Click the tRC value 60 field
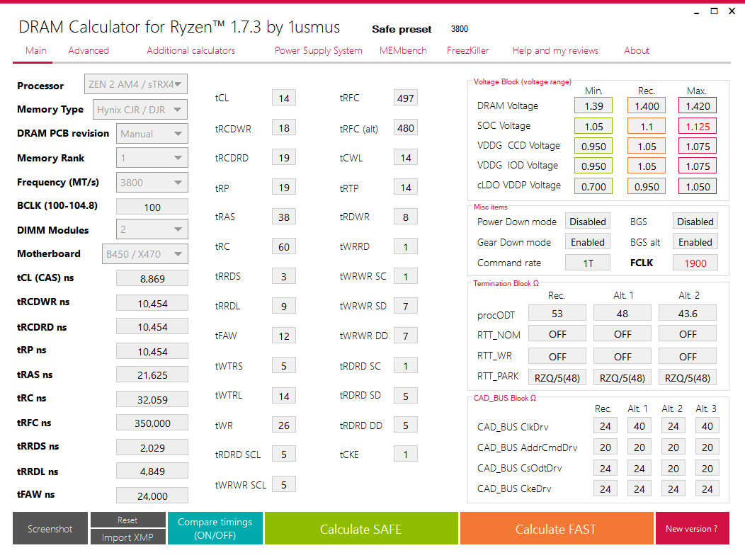 (x=284, y=246)
